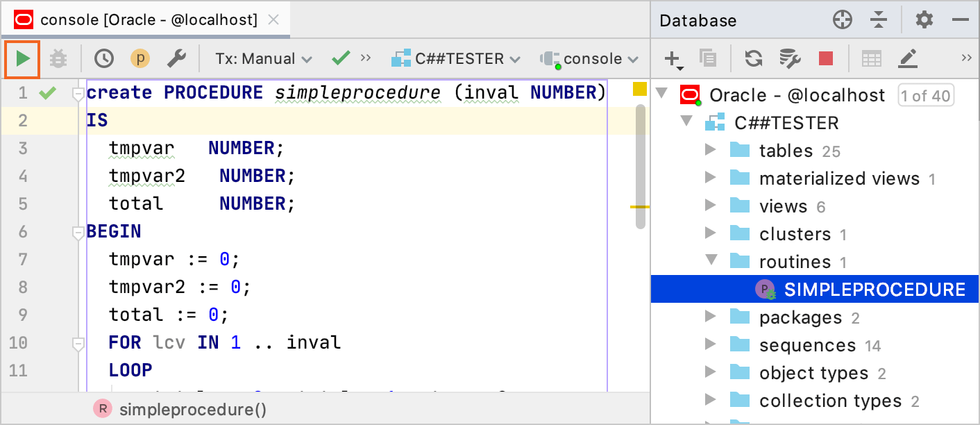Collapse the routines folder in the tree
The width and height of the screenshot is (980, 425).
(710, 262)
